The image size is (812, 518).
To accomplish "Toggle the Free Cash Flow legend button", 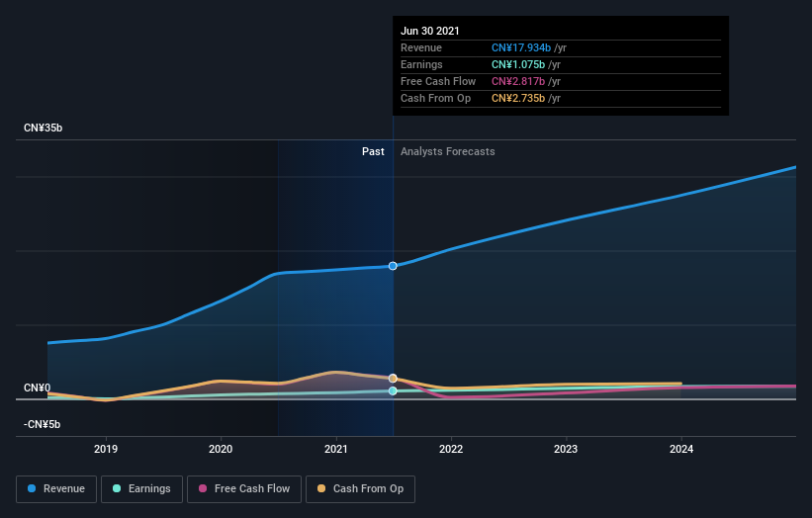I will 244,489.
